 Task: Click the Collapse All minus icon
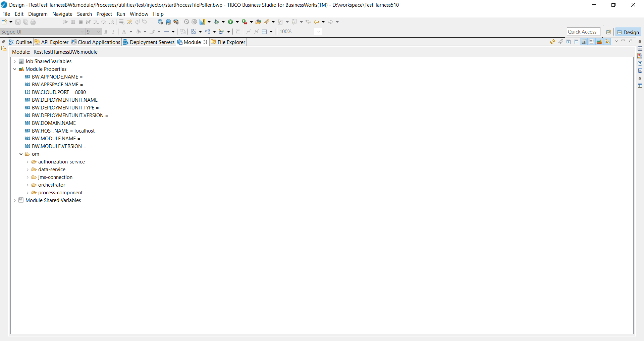(x=576, y=42)
